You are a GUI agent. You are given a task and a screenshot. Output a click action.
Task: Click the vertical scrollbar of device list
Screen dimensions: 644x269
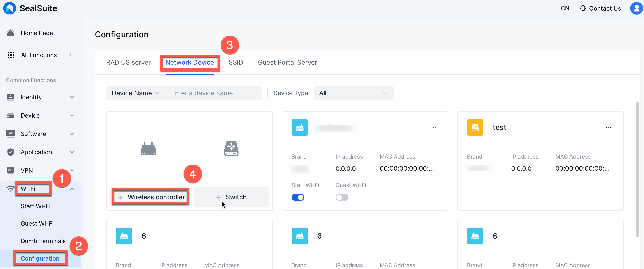(x=637, y=169)
